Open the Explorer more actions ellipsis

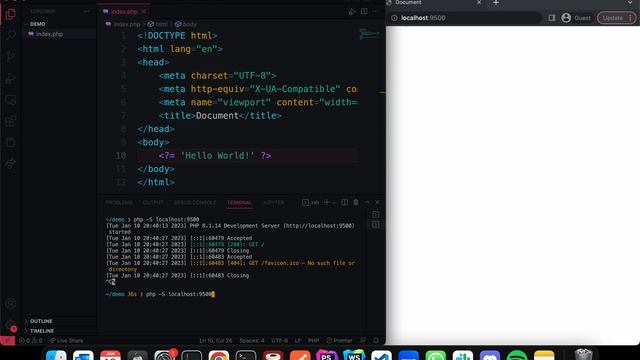coord(87,11)
